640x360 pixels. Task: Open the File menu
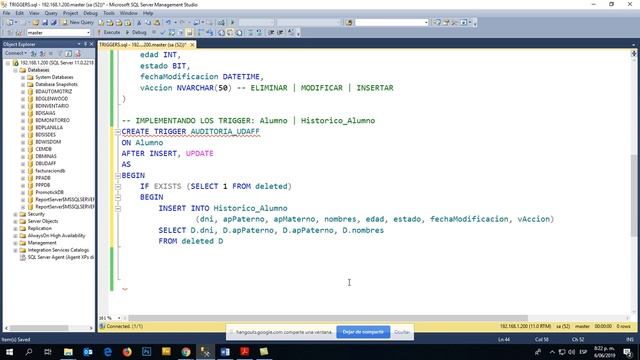7,13
